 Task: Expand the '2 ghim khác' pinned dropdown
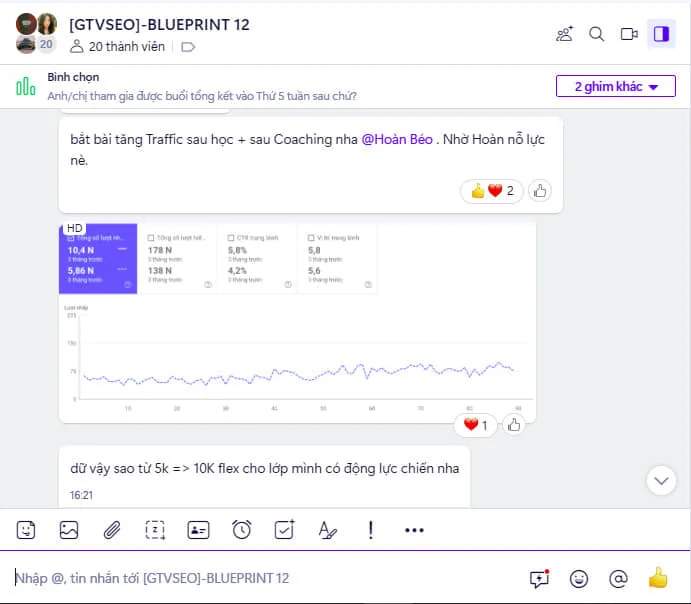(616, 86)
